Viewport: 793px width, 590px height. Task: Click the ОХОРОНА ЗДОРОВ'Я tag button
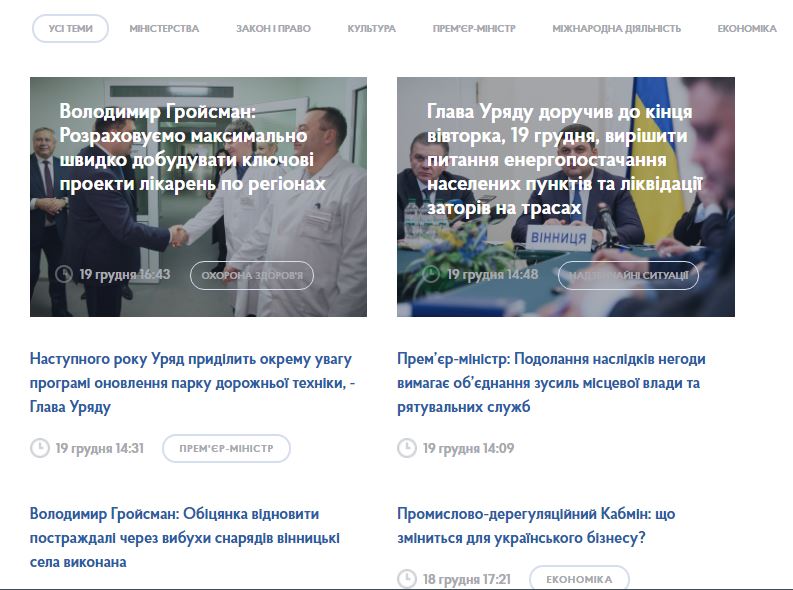(x=252, y=276)
